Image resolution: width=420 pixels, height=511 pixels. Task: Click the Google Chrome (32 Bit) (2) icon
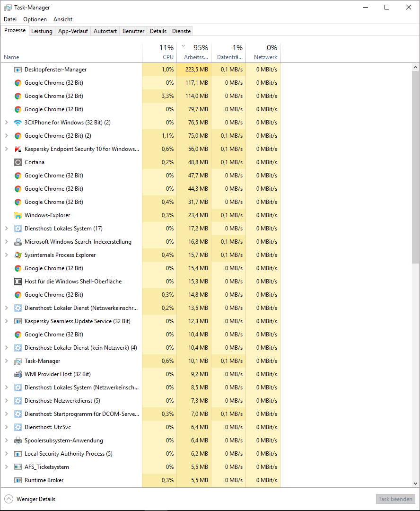pos(18,136)
